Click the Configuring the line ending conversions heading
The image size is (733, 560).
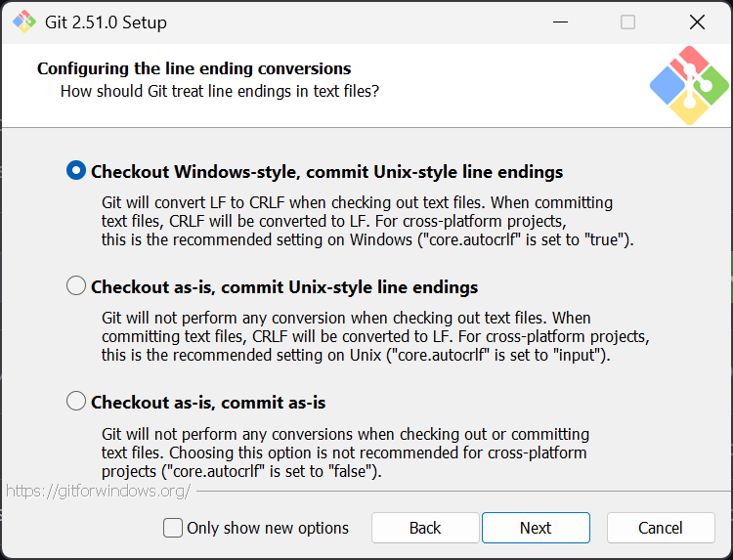coord(194,68)
